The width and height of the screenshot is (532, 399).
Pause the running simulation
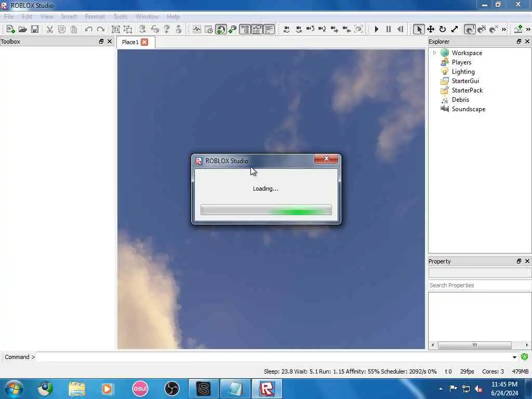tap(389, 29)
